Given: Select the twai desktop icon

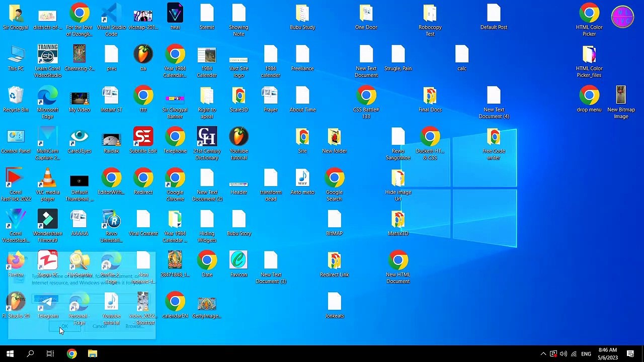Looking at the screenshot, I should [175, 17].
